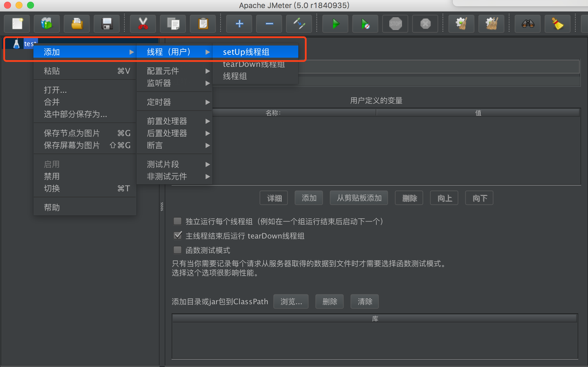
Task: Click 删除 button next to 浏览
Action: [x=330, y=302]
